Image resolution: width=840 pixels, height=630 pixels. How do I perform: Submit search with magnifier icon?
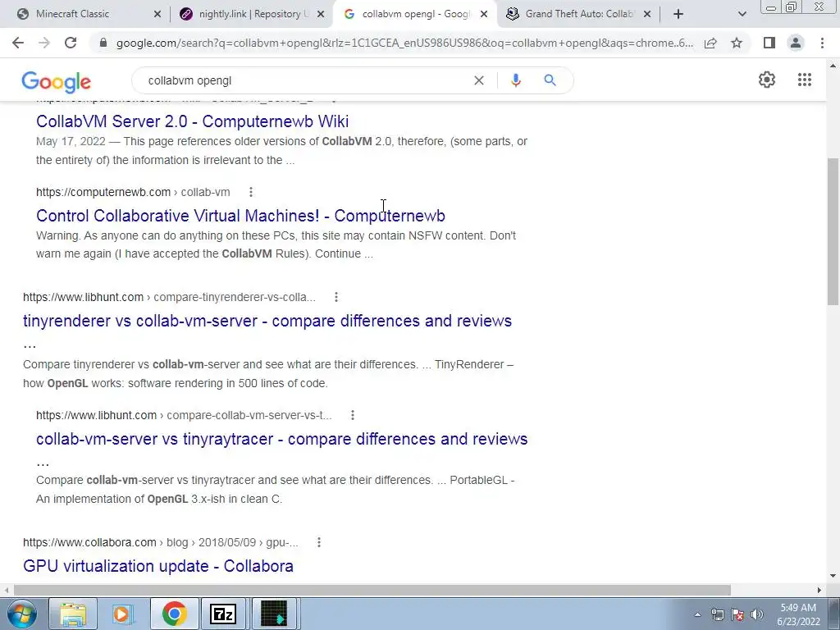point(550,80)
